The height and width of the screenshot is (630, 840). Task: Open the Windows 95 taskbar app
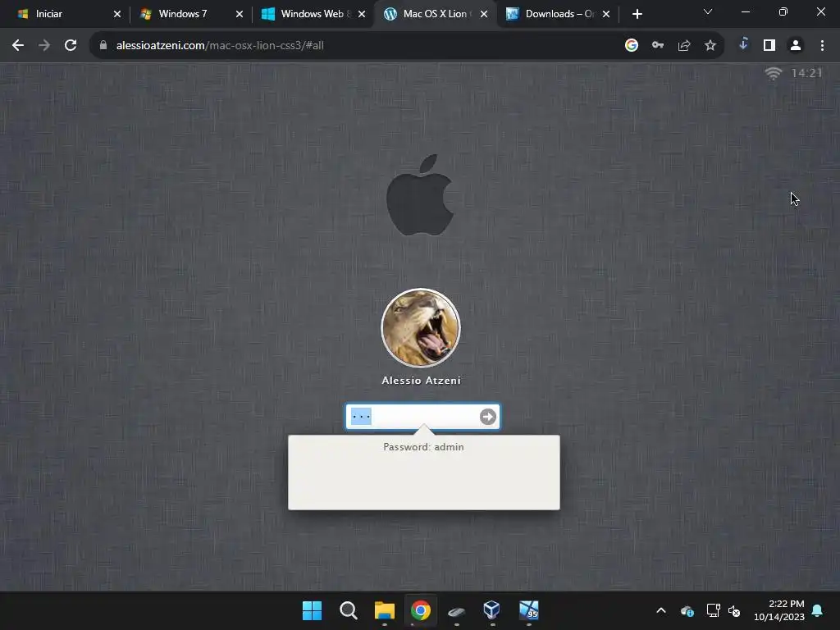(x=529, y=610)
